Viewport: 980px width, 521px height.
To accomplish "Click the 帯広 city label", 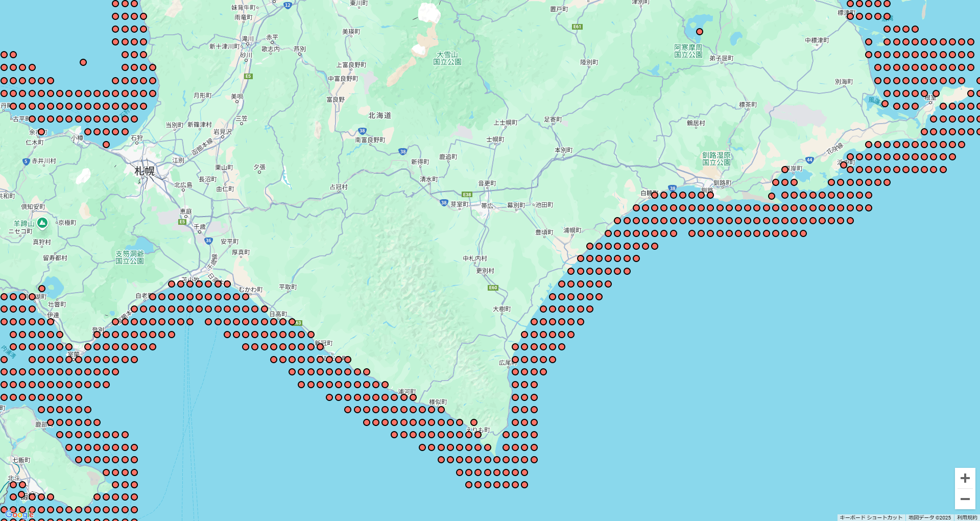I will point(487,206).
